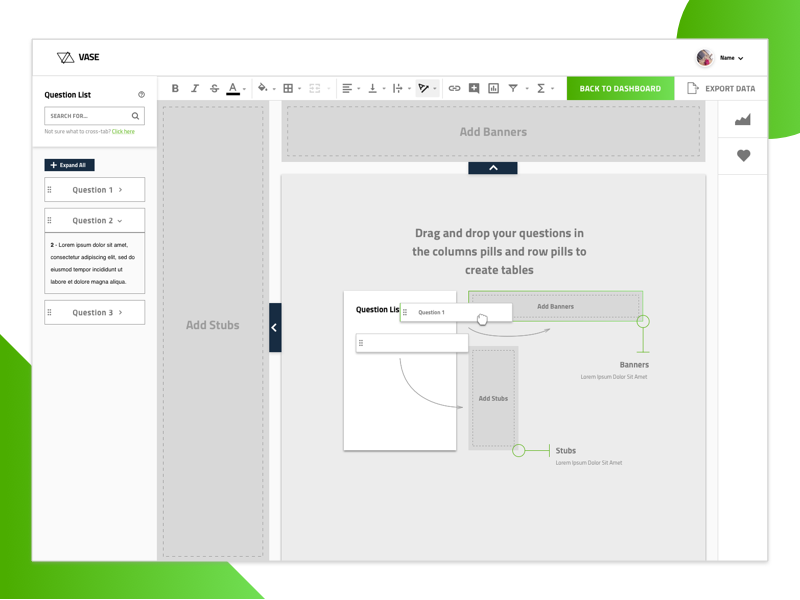Collapse the banners panel with up chevron
Screen dimensions: 800x600
point(493,168)
